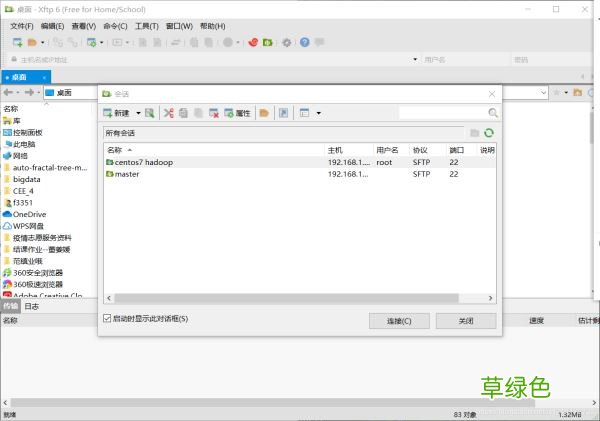The width and height of the screenshot is (600, 421).
Task: Click the create shortcut icon in dialog
Action: click(284, 113)
